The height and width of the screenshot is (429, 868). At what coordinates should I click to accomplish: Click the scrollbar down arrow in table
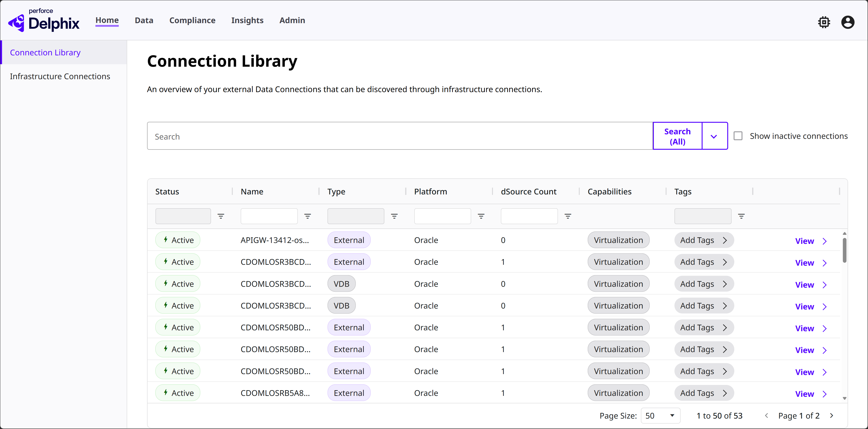844,398
